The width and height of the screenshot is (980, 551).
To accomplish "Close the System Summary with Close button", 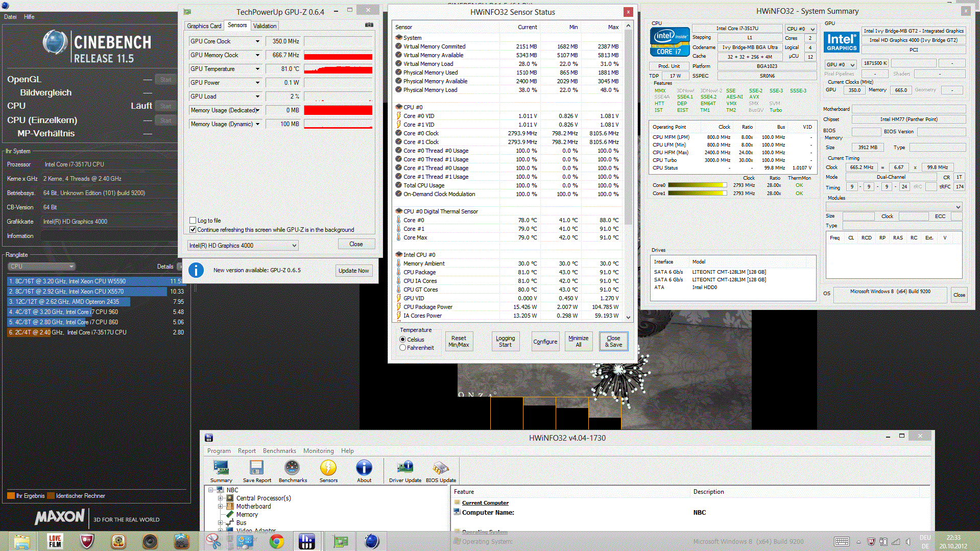I will coord(959,295).
